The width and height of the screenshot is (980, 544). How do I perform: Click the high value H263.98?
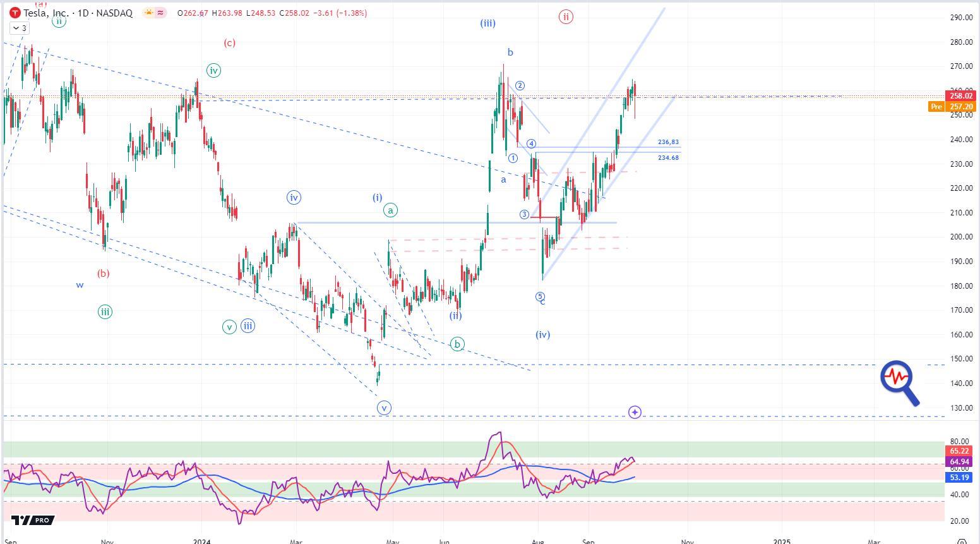point(226,13)
